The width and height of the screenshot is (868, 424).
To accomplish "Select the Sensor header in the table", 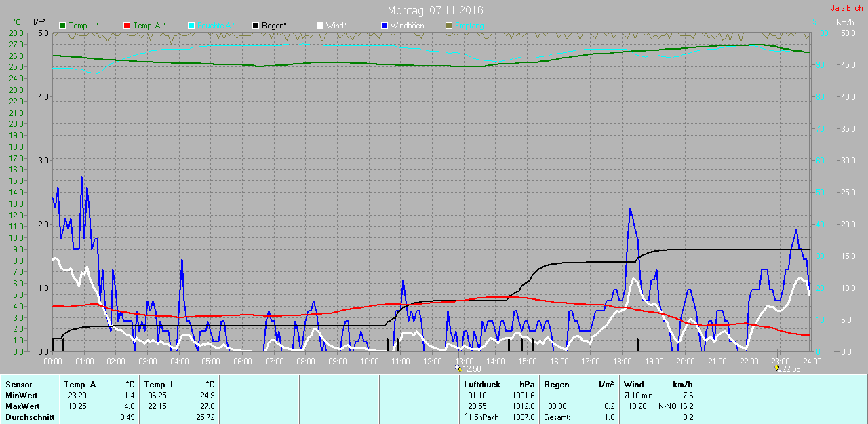I will pos(18,385).
